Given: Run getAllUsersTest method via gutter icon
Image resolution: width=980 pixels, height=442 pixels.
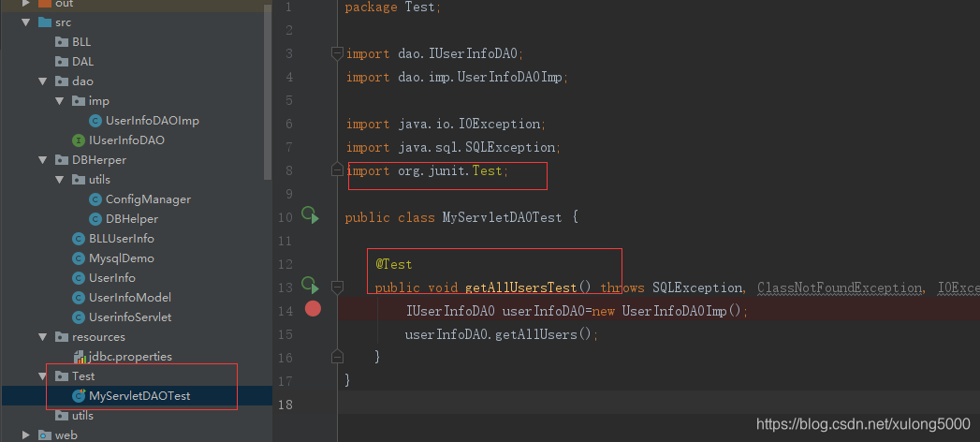Looking at the screenshot, I should [310, 286].
